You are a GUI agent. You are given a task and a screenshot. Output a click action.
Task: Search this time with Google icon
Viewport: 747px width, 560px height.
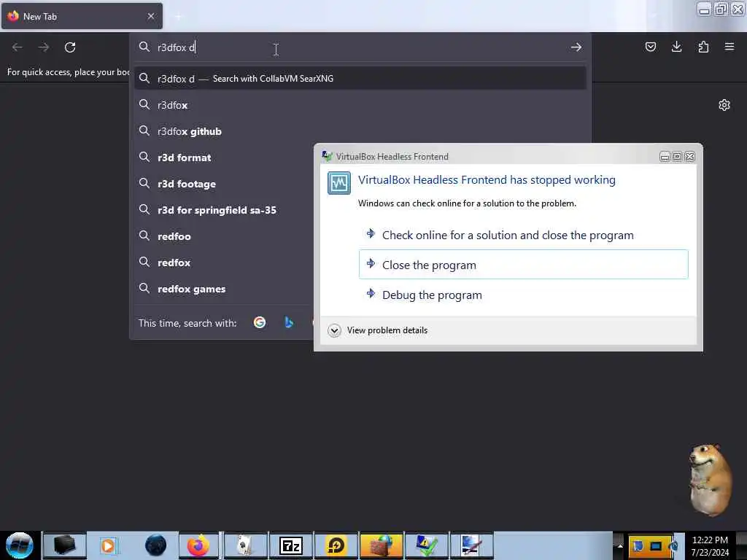(x=260, y=323)
